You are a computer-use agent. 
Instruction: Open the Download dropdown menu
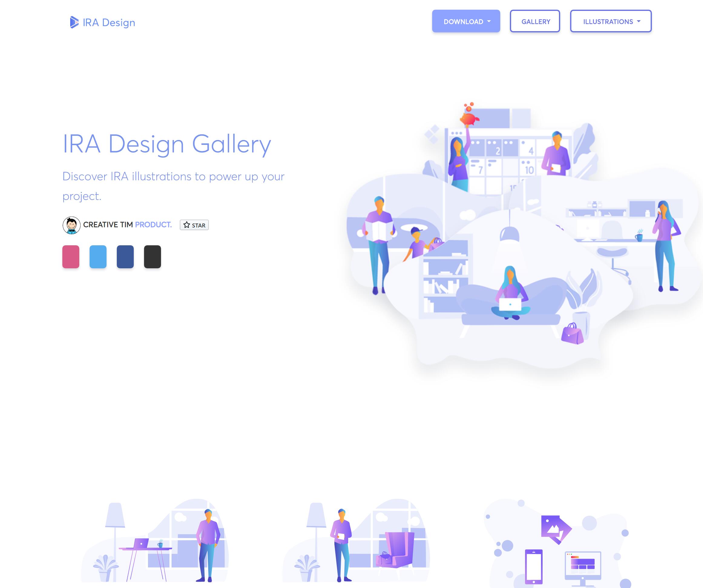[x=466, y=21]
